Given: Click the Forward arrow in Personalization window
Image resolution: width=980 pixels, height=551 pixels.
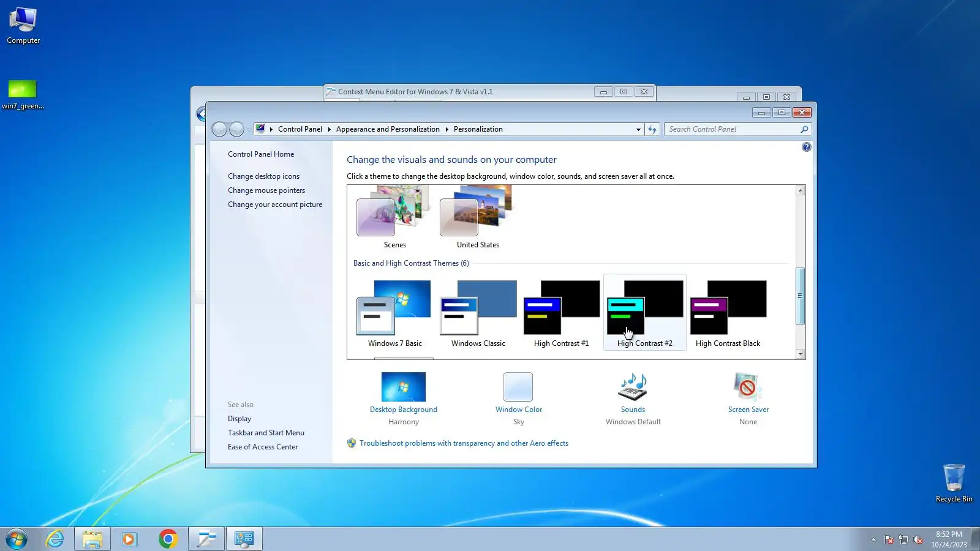Looking at the screenshot, I should pyautogui.click(x=236, y=129).
